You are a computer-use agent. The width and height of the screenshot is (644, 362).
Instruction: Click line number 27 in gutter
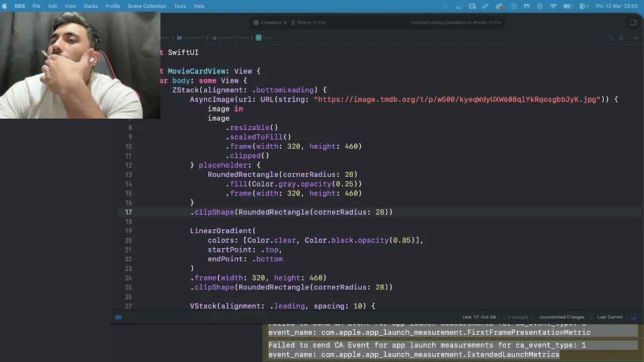[x=128, y=306]
